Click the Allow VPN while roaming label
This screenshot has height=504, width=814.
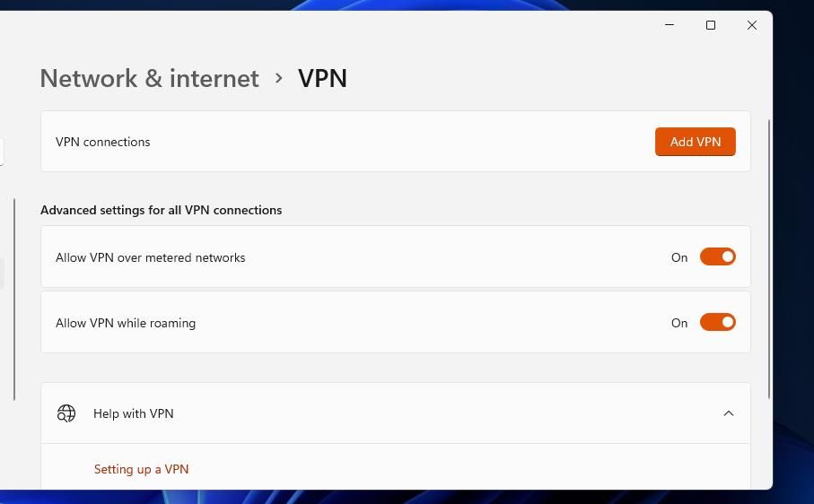point(126,323)
